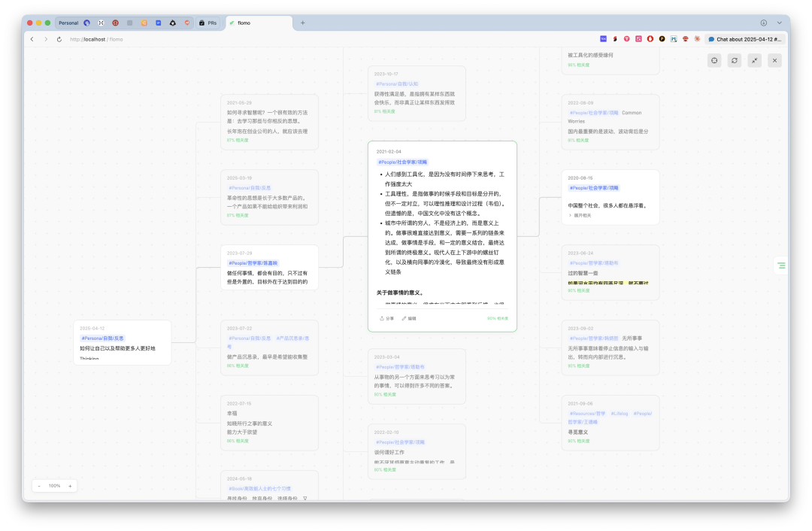Click the localhost address bar
Screen dimensions: 812x531
[x=96, y=39]
